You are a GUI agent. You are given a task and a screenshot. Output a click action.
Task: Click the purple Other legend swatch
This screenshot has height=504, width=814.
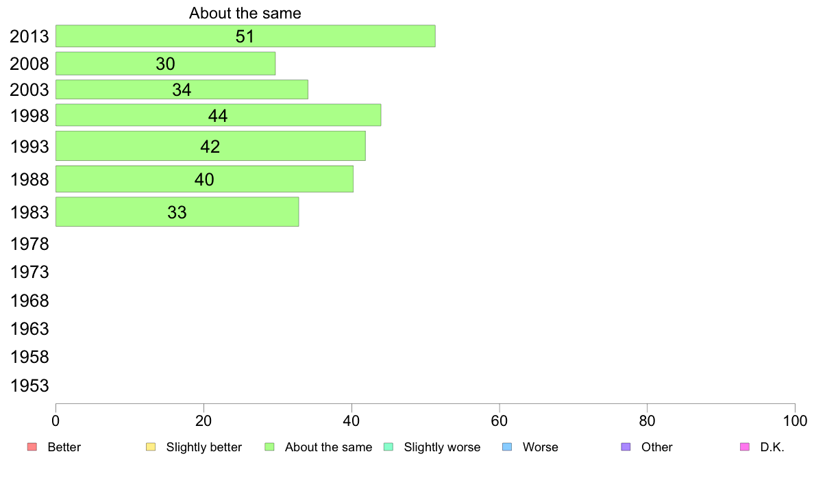click(x=626, y=447)
